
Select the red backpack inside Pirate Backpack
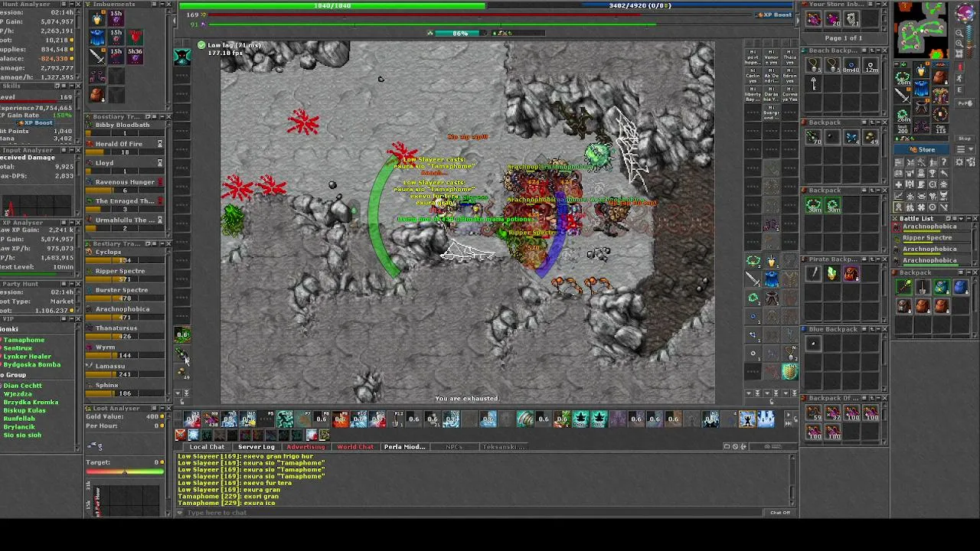tap(851, 273)
